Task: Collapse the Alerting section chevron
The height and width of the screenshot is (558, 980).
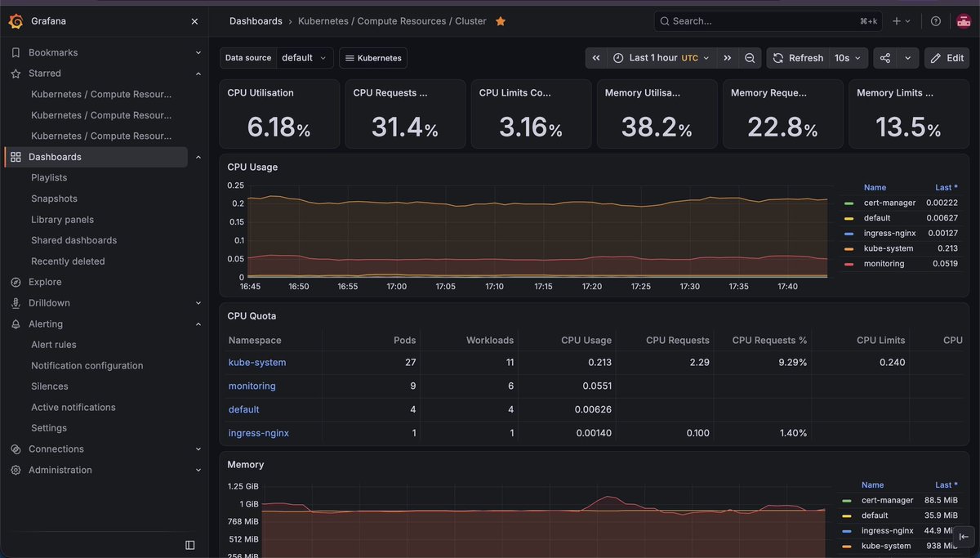Action: (x=198, y=324)
